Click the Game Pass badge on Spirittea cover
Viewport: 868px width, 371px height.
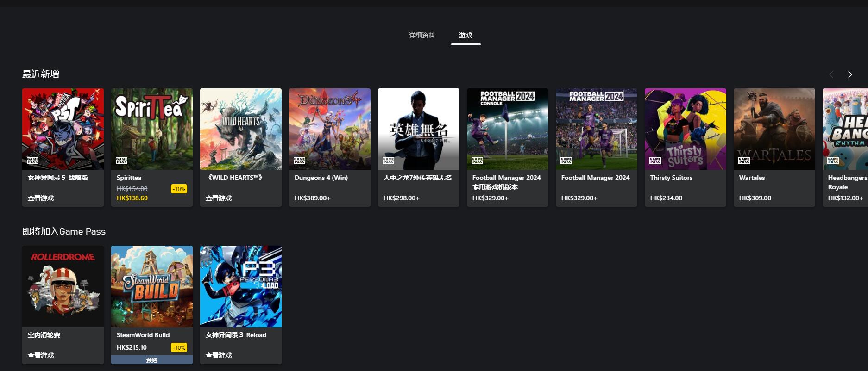click(x=121, y=161)
